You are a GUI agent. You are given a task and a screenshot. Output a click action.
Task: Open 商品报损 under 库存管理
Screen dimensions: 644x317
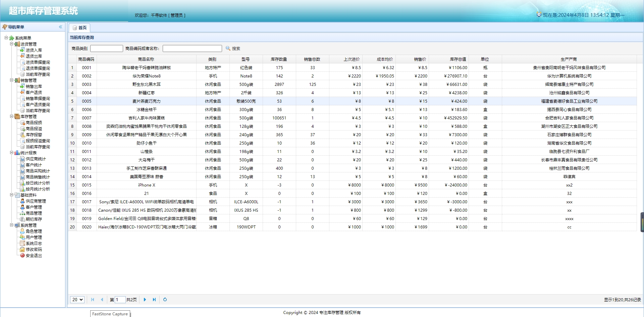click(x=34, y=122)
